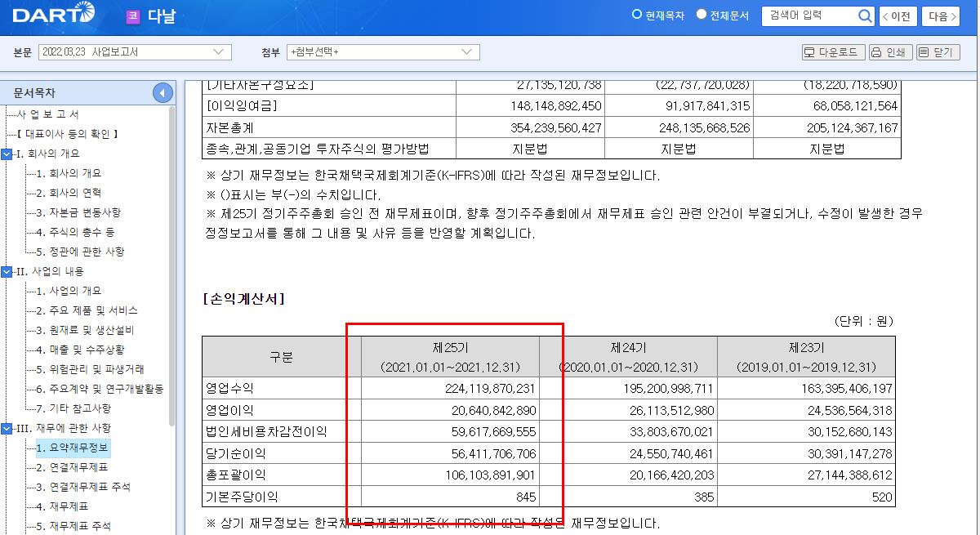Open 3. 연결재무제표 주석 tree entry

pyautogui.click(x=84, y=487)
